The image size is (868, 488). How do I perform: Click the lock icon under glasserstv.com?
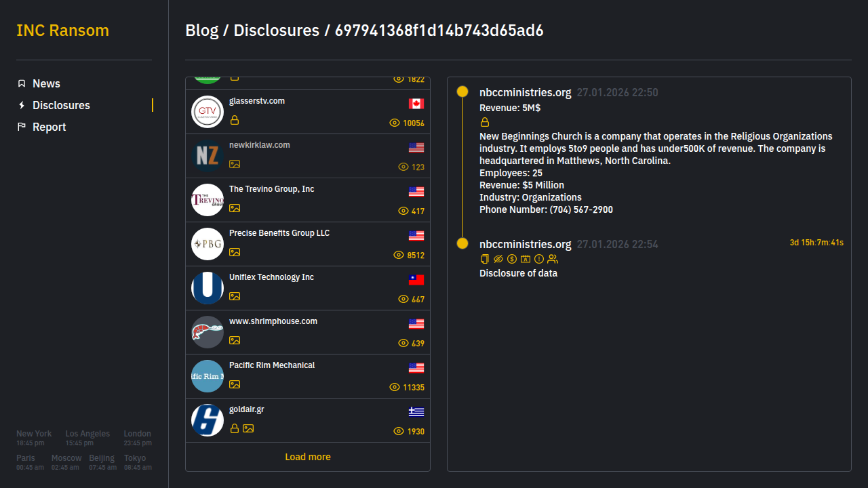(235, 121)
